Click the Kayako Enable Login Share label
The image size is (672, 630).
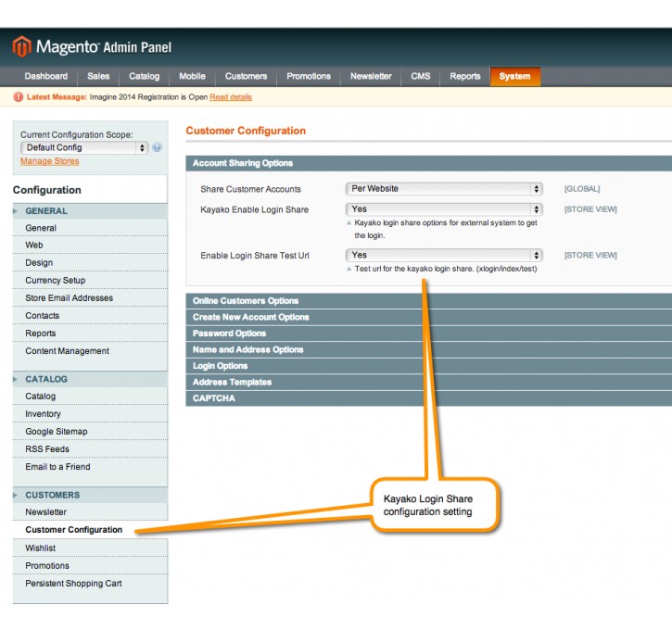pyautogui.click(x=255, y=210)
